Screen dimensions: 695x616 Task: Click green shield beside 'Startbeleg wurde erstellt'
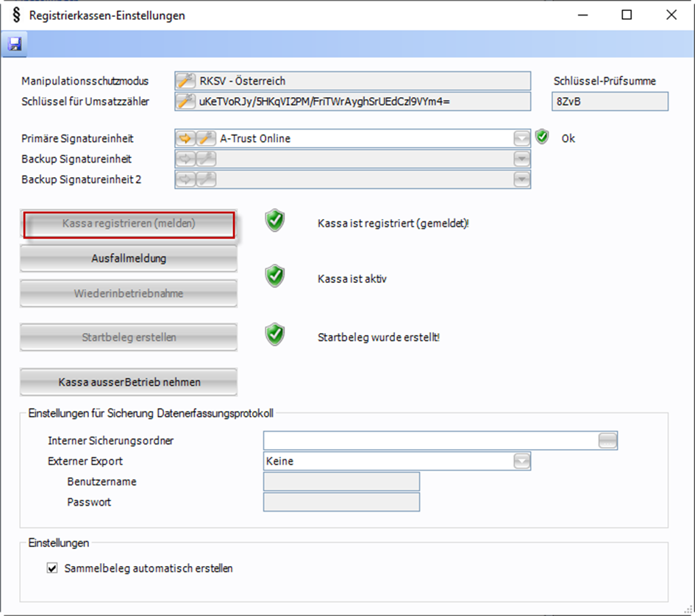275,335
